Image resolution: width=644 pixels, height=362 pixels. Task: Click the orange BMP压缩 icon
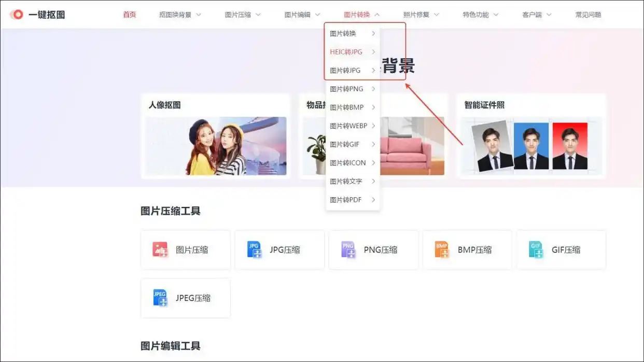point(442,249)
